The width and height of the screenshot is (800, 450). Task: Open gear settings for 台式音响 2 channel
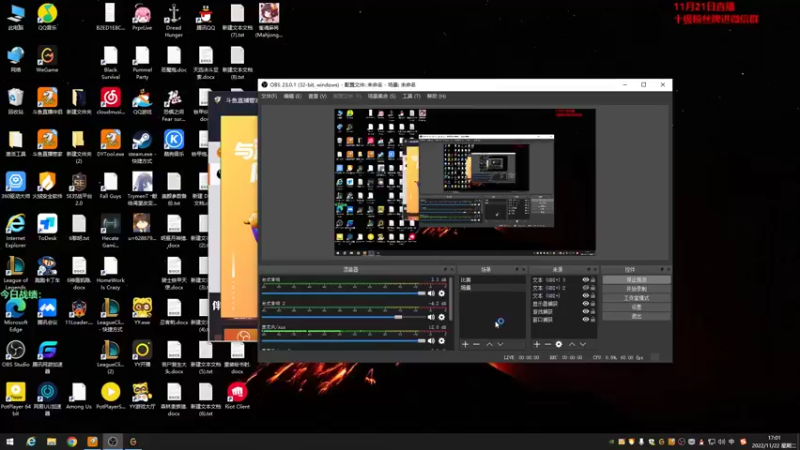tap(442, 317)
